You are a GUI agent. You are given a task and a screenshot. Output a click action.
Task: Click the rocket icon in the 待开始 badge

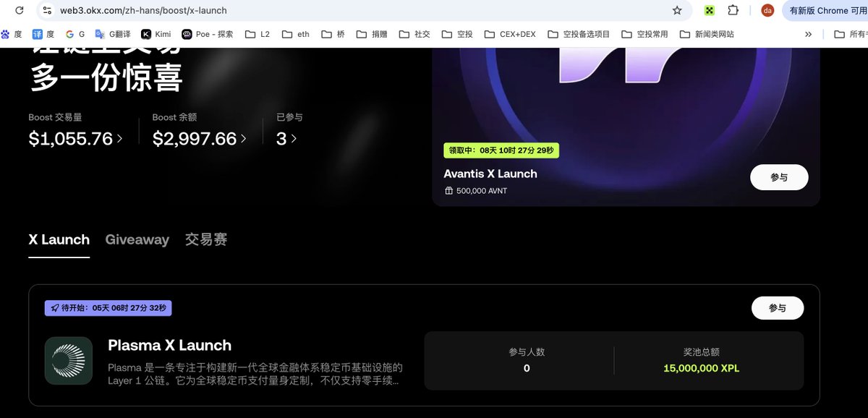pyautogui.click(x=54, y=308)
